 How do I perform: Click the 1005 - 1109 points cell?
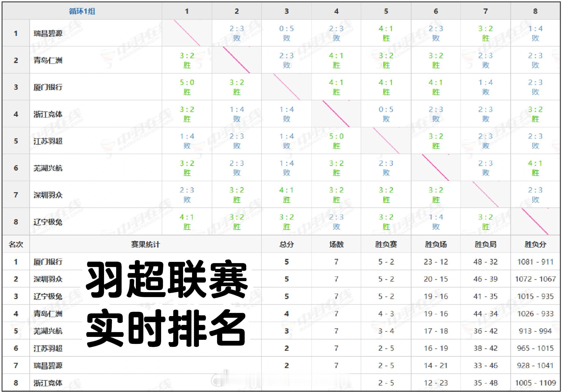[535, 383]
